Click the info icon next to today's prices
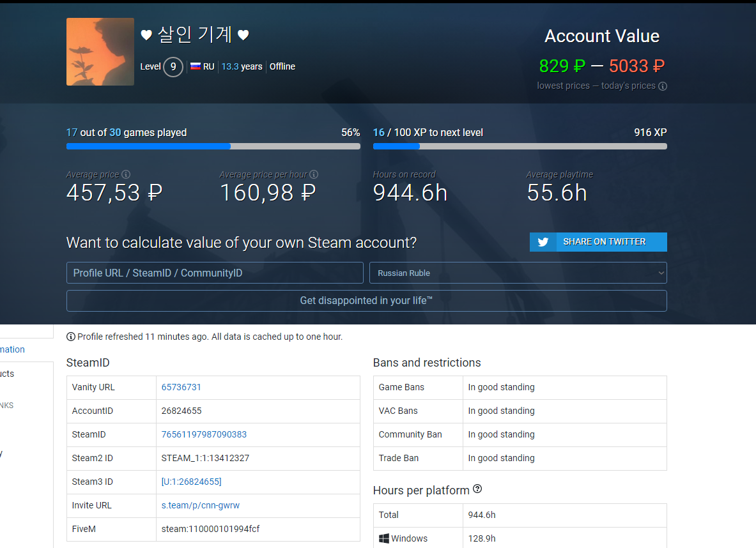Image resolution: width=756 pixels, height=548 pixels. pyautogui.click(x=663, y=86)
